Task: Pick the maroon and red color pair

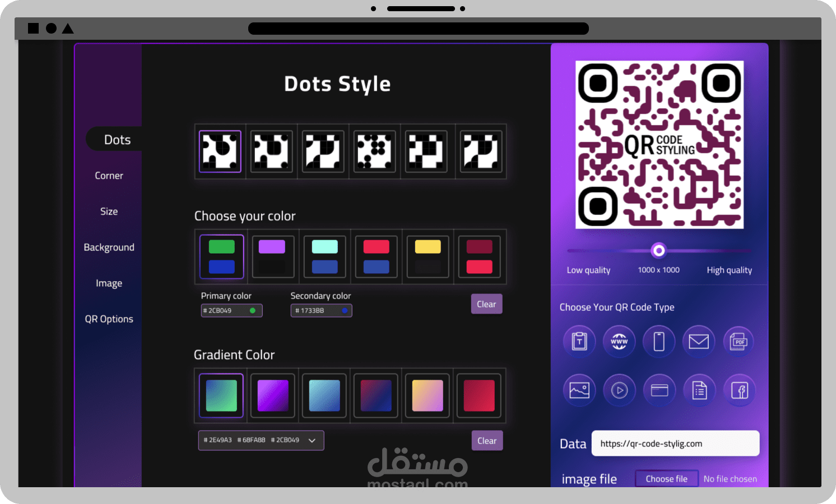Action: 479,256
